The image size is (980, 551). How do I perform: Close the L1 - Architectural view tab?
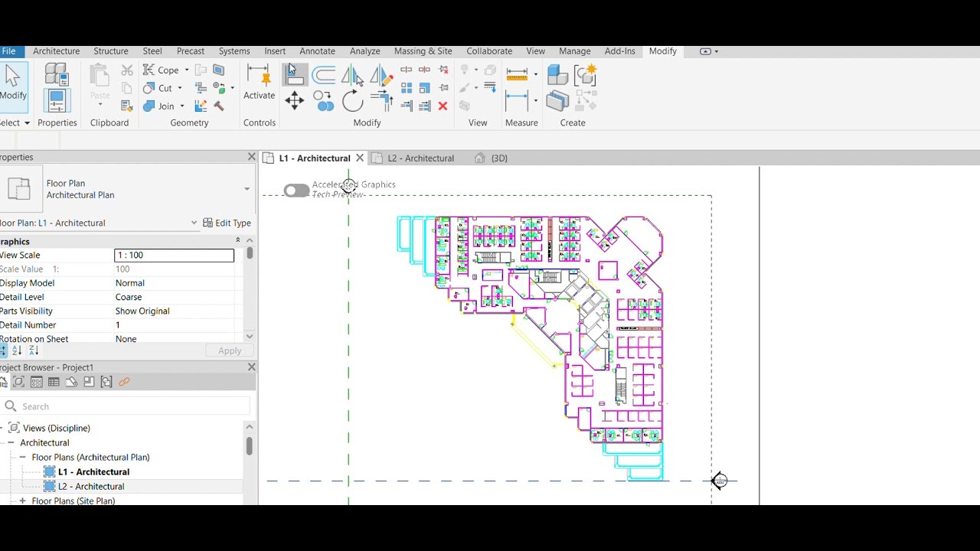click(360, 158)
